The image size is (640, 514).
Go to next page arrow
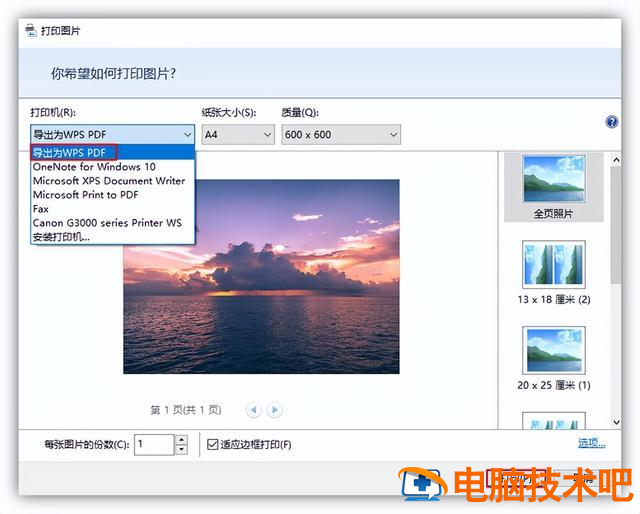[x=275, y=409]
